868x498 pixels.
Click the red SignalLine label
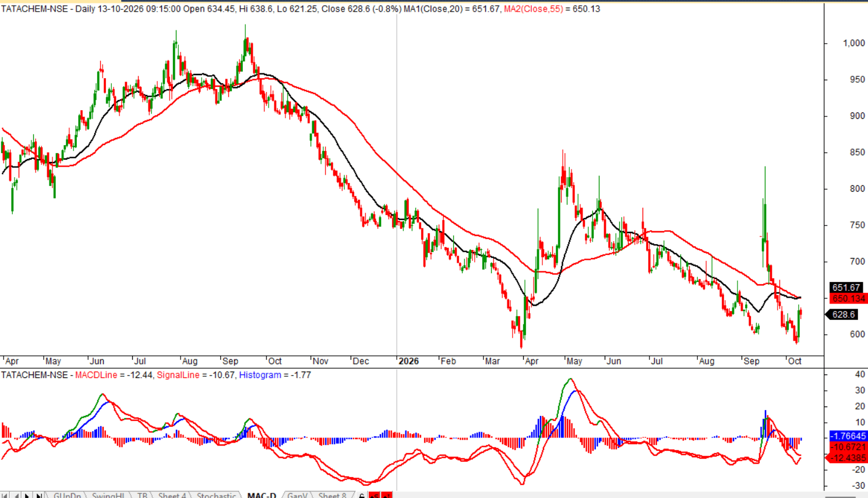click(x=178, y=375)
